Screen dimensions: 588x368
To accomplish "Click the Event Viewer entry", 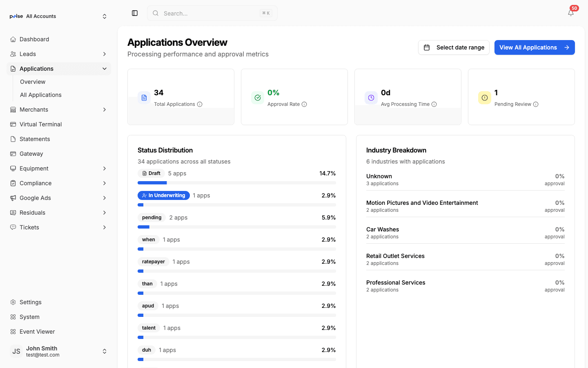I will [37, 331].
